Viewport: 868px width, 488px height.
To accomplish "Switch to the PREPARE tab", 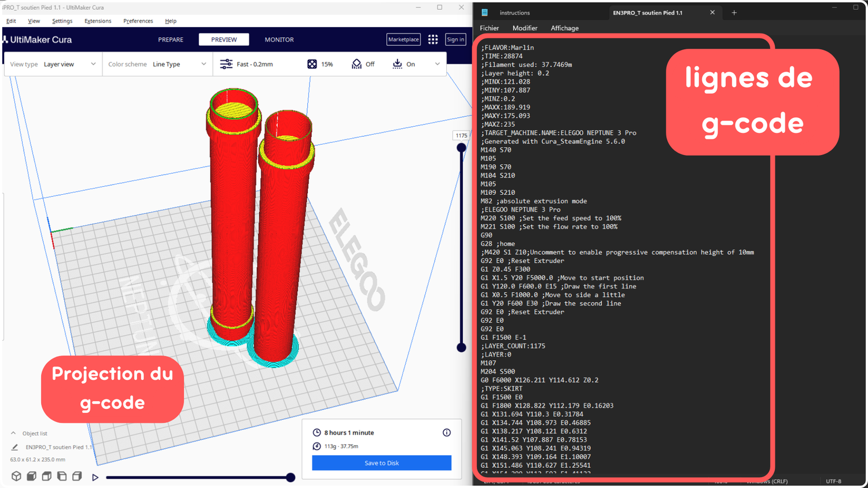I will click(170, 39).
